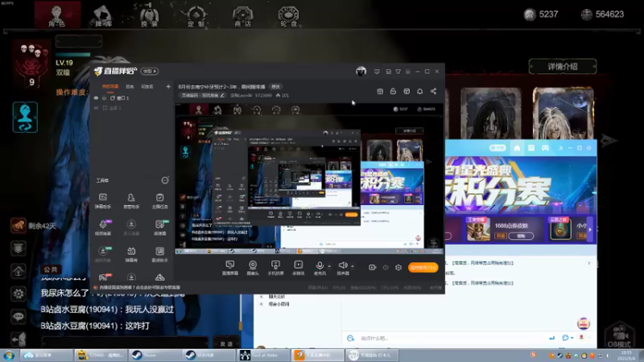
Task: Toggle the preview eye icon in bottom bar
Action: (x=386, y=268)
